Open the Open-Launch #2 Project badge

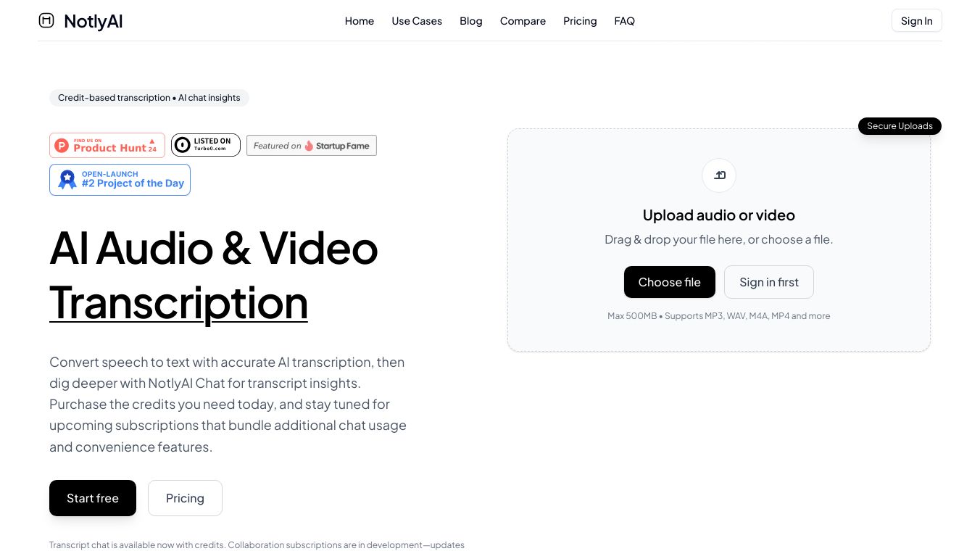point(120,180)
